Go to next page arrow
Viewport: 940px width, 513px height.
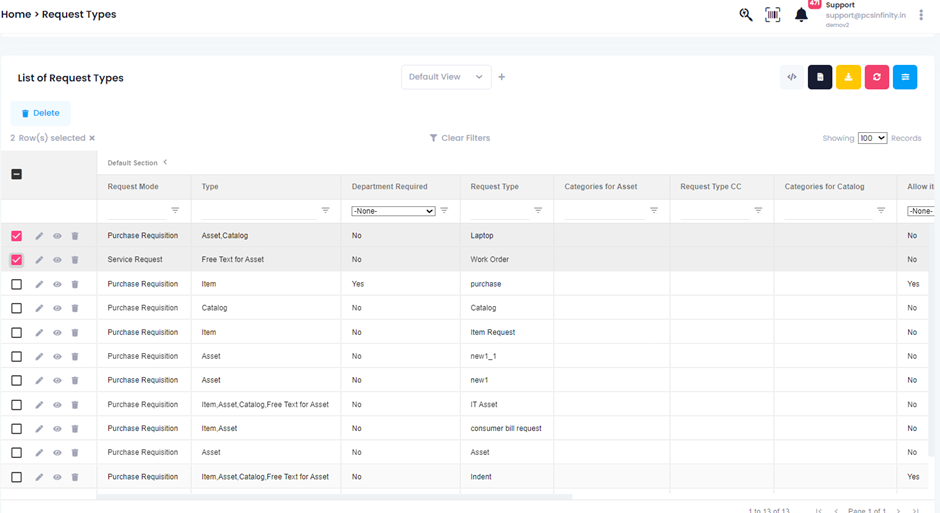pyautogui.click(x=898, y=511)
